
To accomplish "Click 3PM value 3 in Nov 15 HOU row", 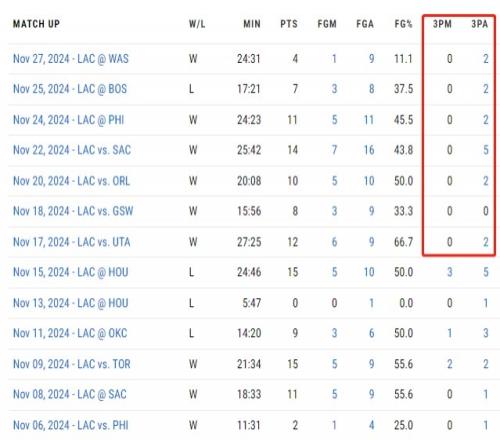I will pos(450,272).
